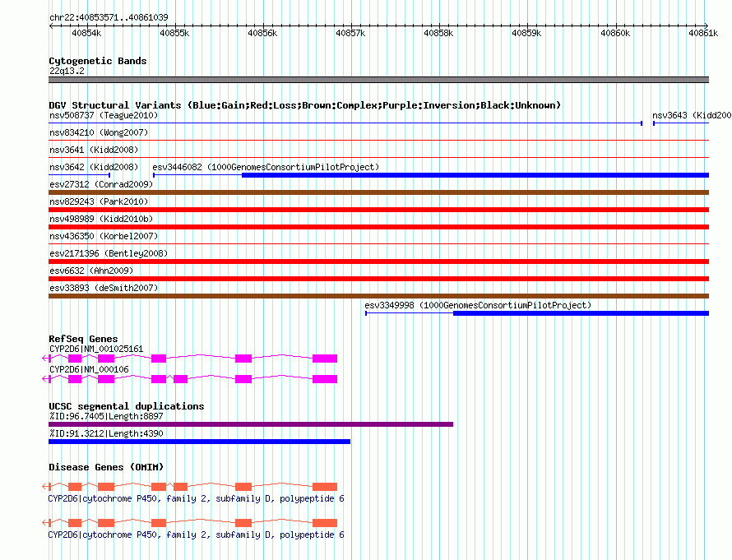The height and width of the screenshot is (560, 732).
Task: Click the 40856k ruler tick label
Action: tap(262, 33)
